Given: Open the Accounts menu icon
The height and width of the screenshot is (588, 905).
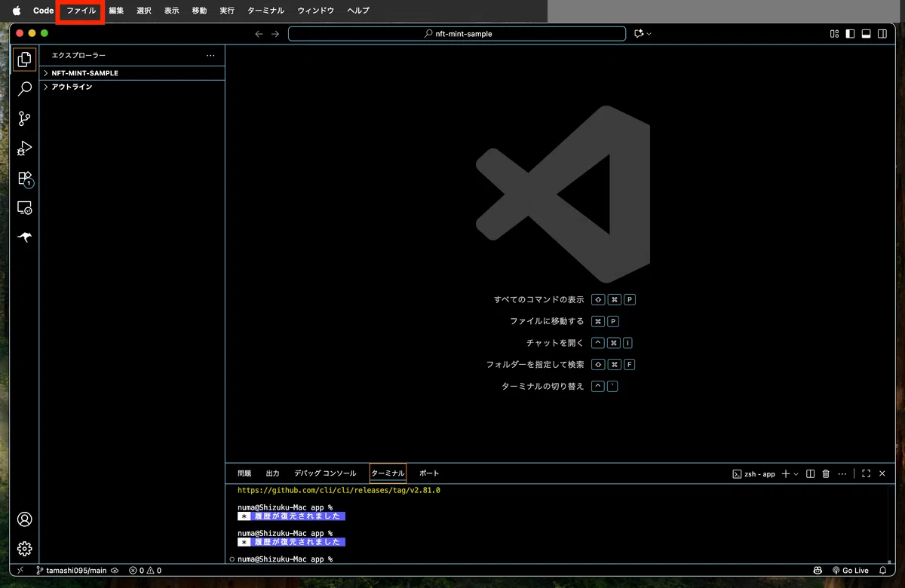Looking at the screenshot, I should click(x=24, y=519).
